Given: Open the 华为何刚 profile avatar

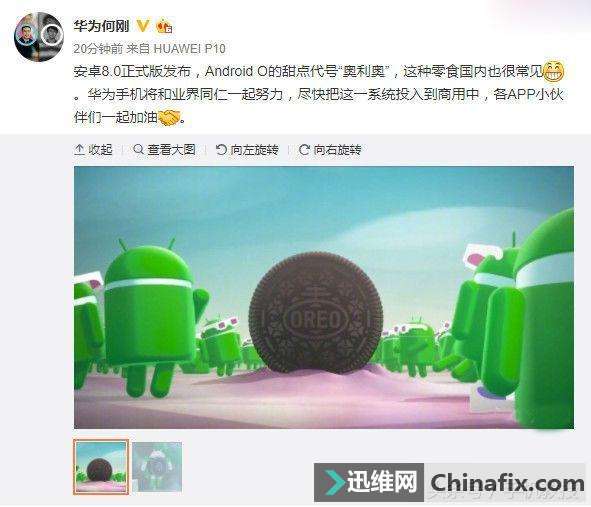Looking at the screenshot, I should tap(38, 37).
